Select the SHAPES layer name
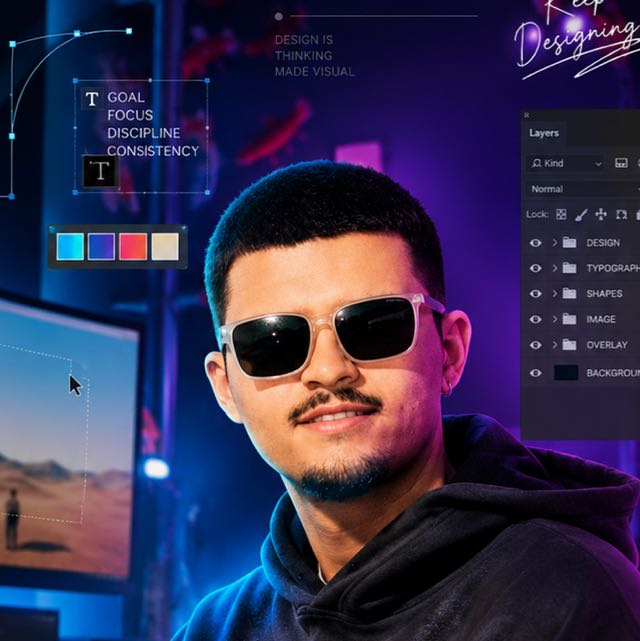 pos(604,294)
